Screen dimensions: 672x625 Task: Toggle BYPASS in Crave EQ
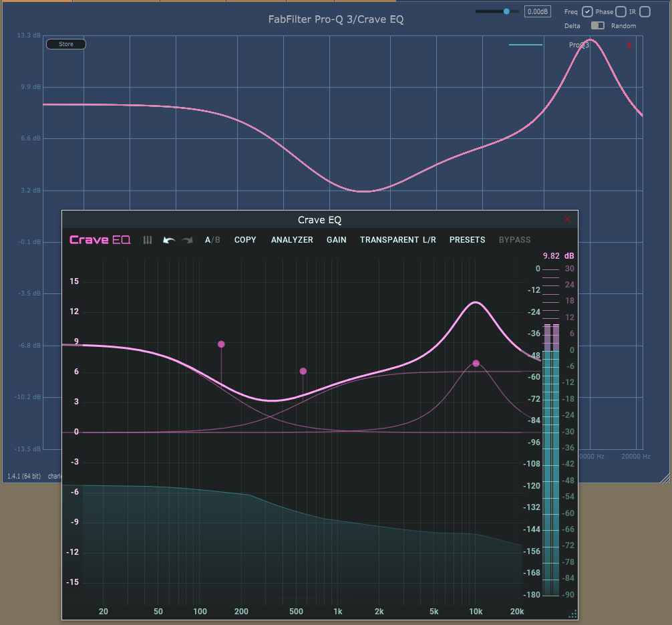pos(514,240)
